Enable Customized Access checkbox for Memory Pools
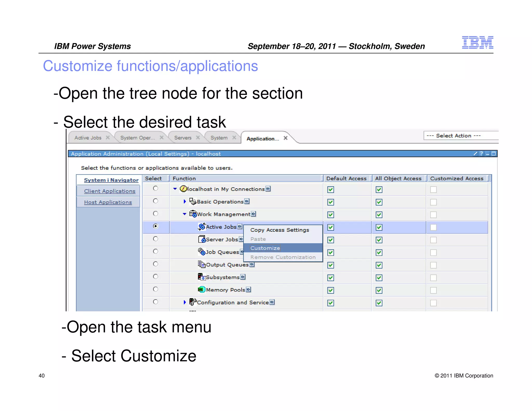Viewport: 532px width, 411px height. click(x=433, y=290)
